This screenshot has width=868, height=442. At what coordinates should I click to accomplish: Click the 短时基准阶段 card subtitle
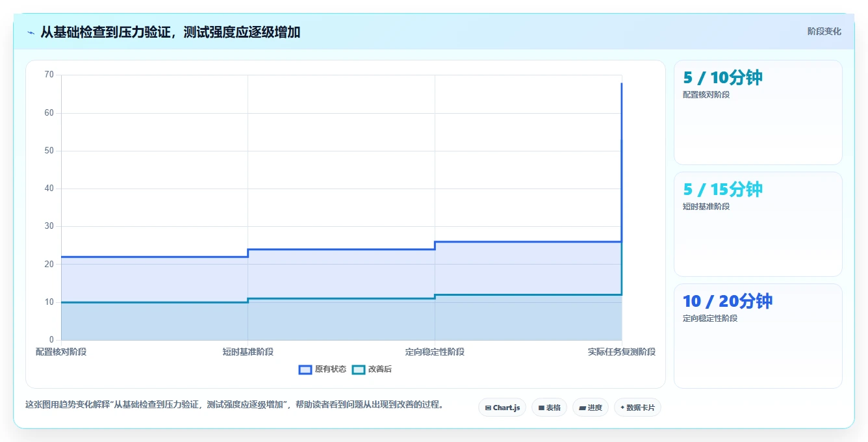point(706,207)
